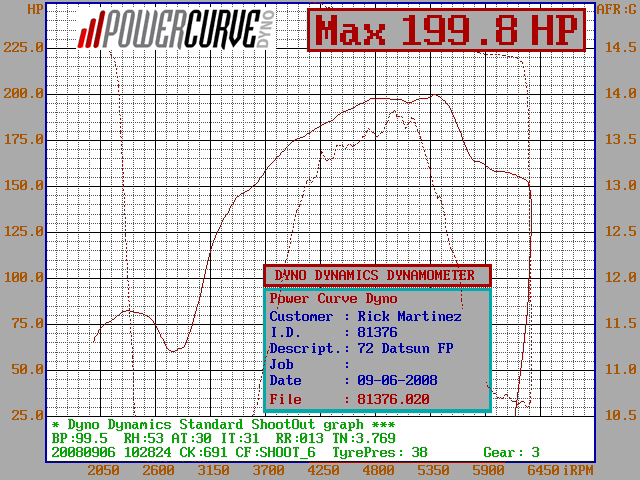
Task: Click the RR:013 value
Action: pyautogui.click(x=300, y=438)
